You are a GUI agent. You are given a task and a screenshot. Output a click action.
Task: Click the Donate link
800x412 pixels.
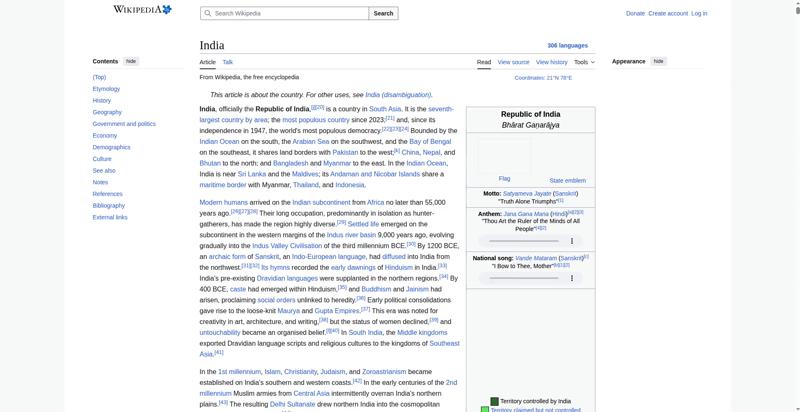coord(635,13)
